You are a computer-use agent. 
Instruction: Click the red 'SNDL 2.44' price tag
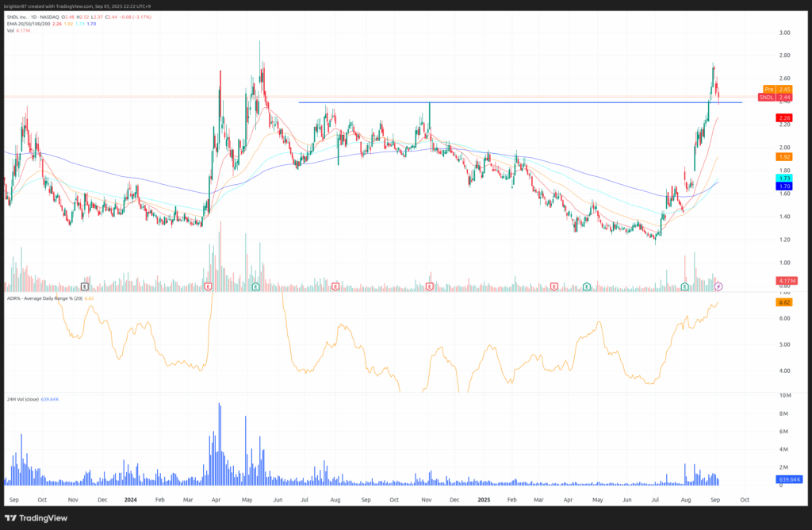pyautogui.click(x=776, y=98)
